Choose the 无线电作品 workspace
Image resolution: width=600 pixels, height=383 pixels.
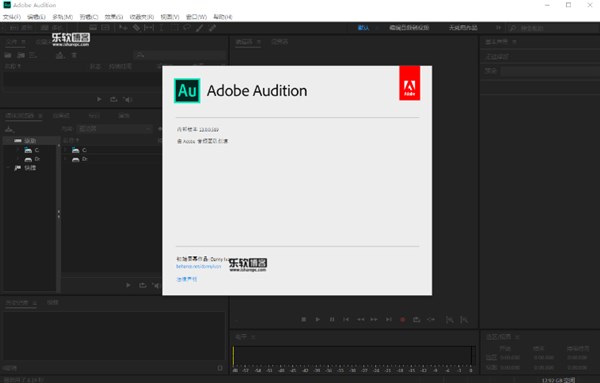[x=463, y=28]
